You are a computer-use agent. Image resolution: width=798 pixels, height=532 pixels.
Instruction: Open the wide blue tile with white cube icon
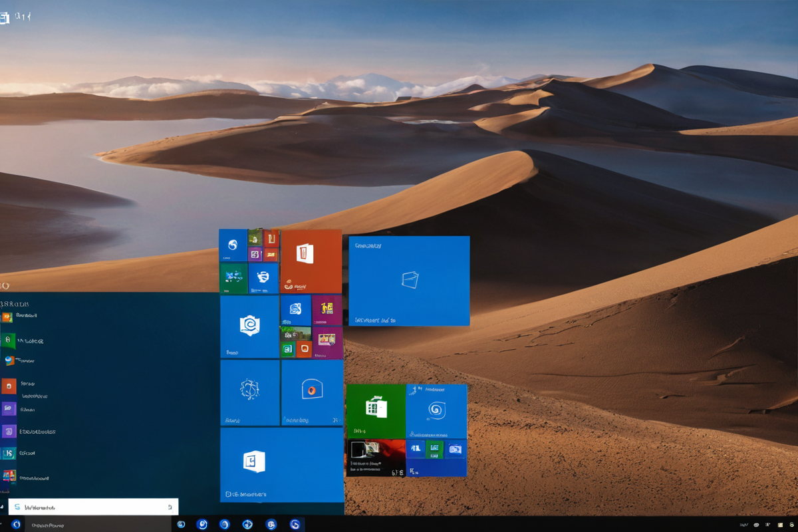pos(282,464)
